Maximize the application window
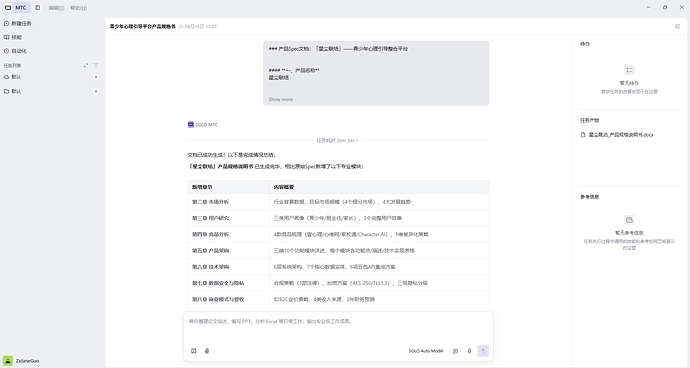 [665, 7]
